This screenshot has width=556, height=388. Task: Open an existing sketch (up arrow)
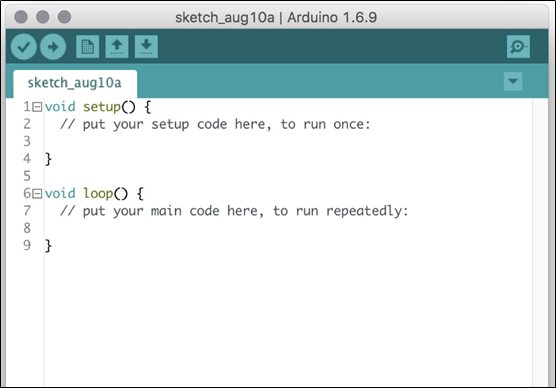point(117,46)
